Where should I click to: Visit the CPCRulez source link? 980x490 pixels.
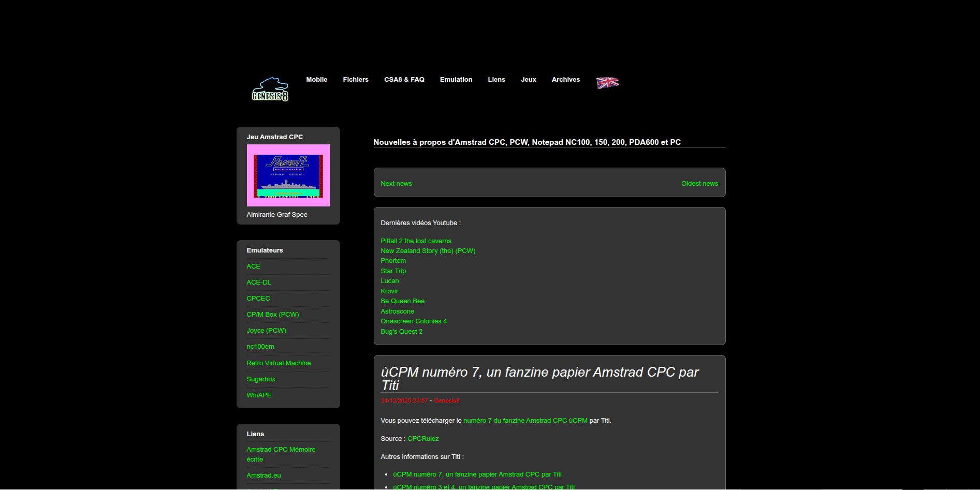(x=422, y=439)
